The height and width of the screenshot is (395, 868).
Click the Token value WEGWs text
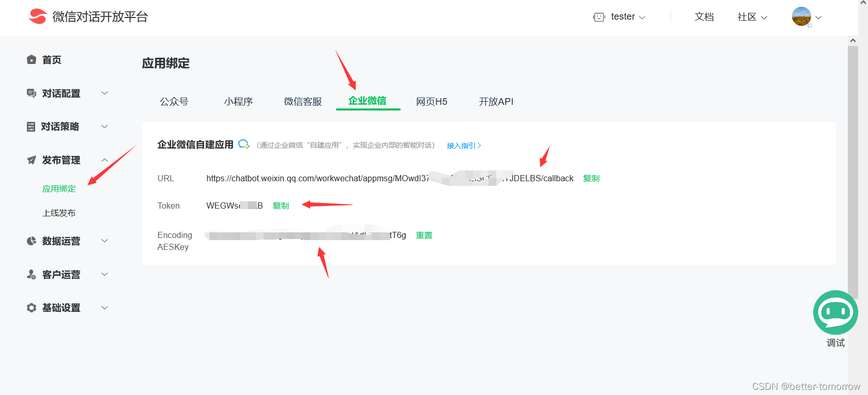[x=235, y=206]
